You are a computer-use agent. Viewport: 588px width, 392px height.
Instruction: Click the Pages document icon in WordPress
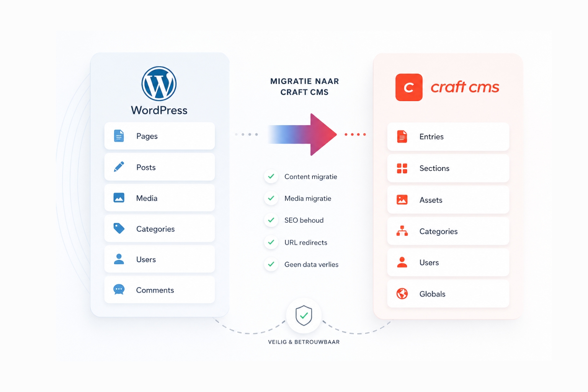(119, 136)
